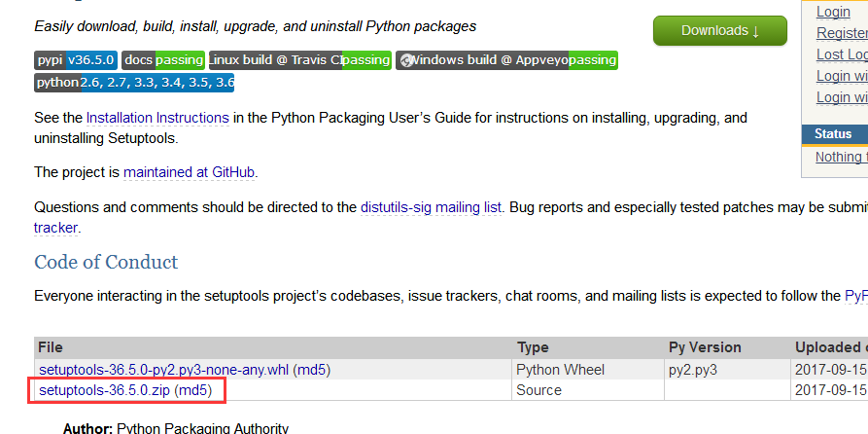Click the Author: Python Packaging Authority text
The image size is (868, 434).
click(176, 428)
